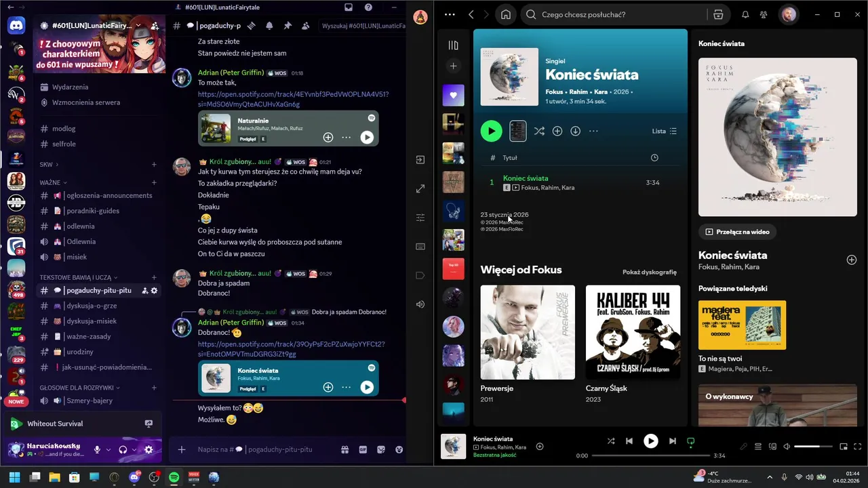This screenshot has height=488, width=868.
Task: Add now-playing Koniec świata to liked songs
Action: tap(540, 446)
